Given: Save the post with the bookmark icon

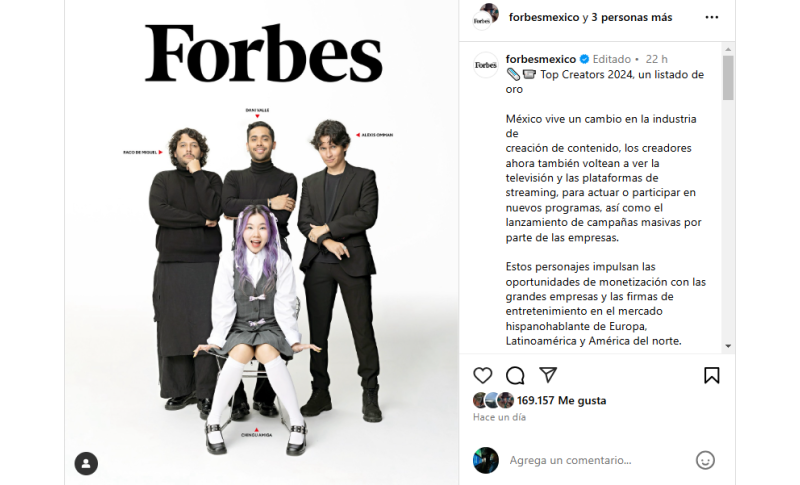Looking at the screenshot, I should (712, 375).
